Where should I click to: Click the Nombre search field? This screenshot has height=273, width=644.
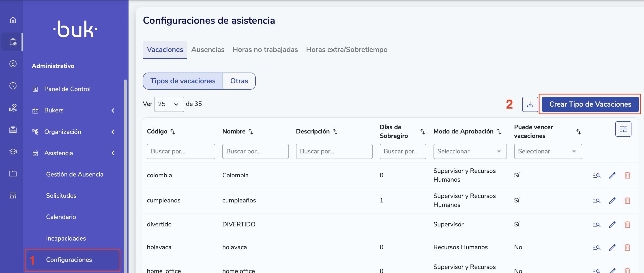255,151
